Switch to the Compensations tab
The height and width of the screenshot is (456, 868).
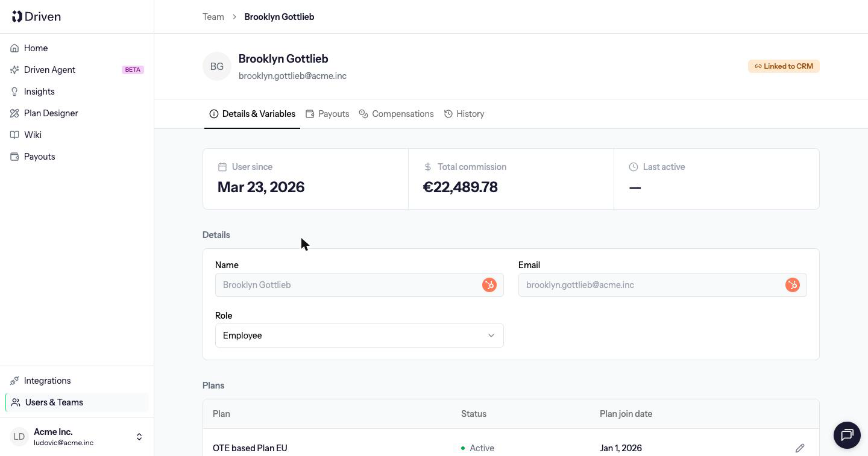397,114
